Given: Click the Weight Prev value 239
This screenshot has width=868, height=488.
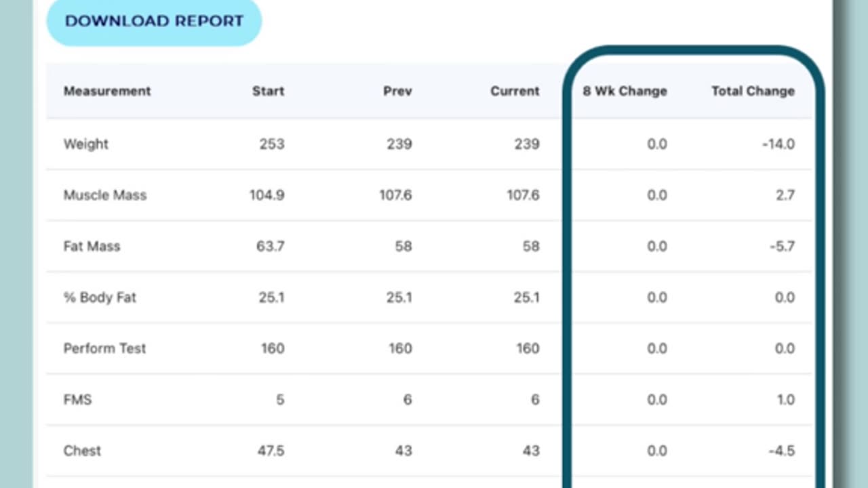Looking at the screenshot, I should pos(399,144).
